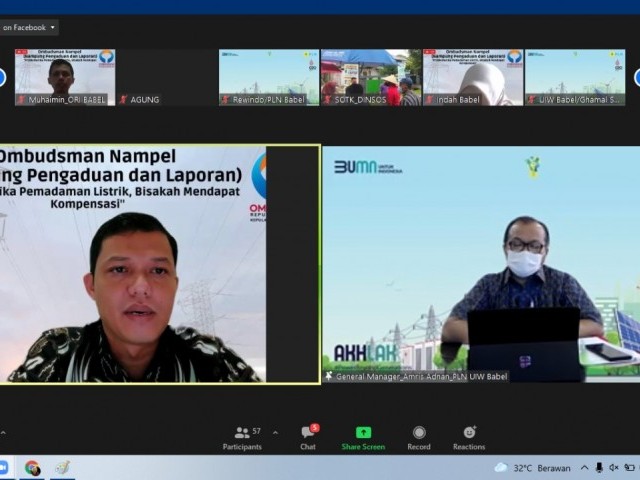Select Muhaimin_ORI BABEL video thumbnail
Screen dimensions: 640x480
pyautogui.click(x=65, y=77)
